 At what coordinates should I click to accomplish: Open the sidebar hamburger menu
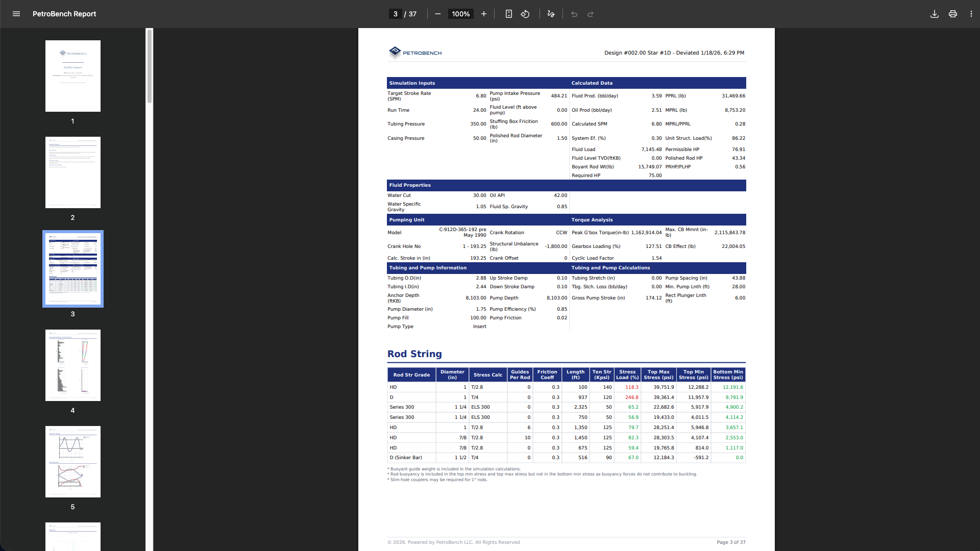point(16,14)
